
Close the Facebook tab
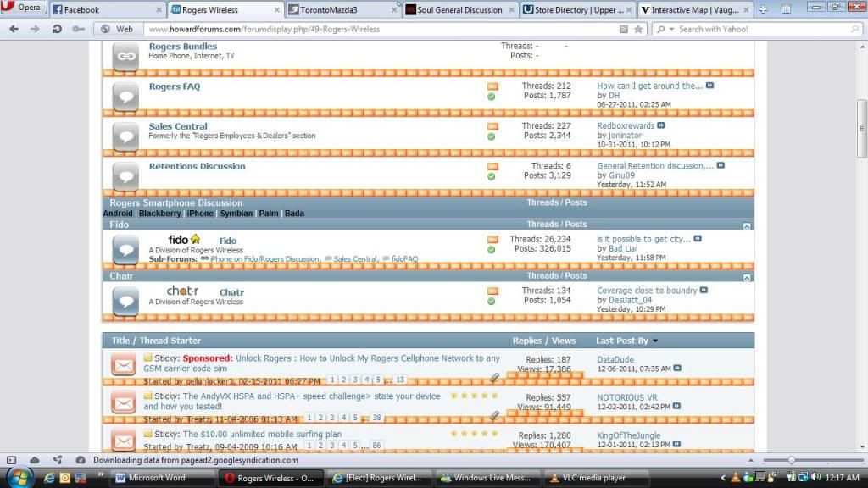coord(159,10)
